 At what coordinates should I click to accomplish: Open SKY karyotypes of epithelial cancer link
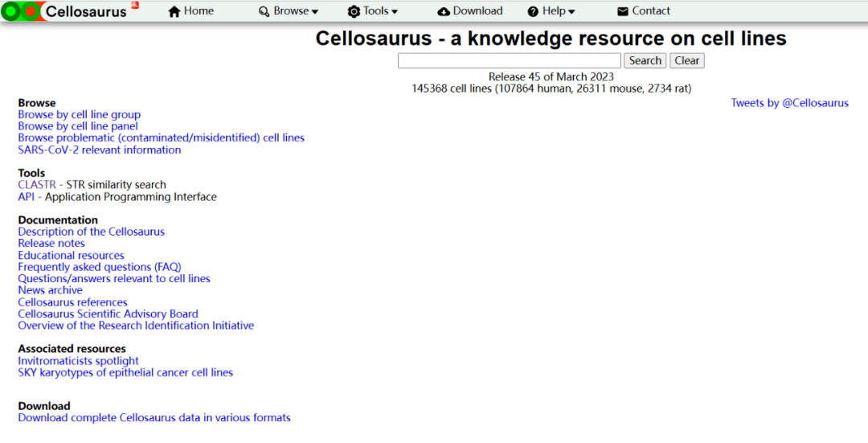(125, 373)
